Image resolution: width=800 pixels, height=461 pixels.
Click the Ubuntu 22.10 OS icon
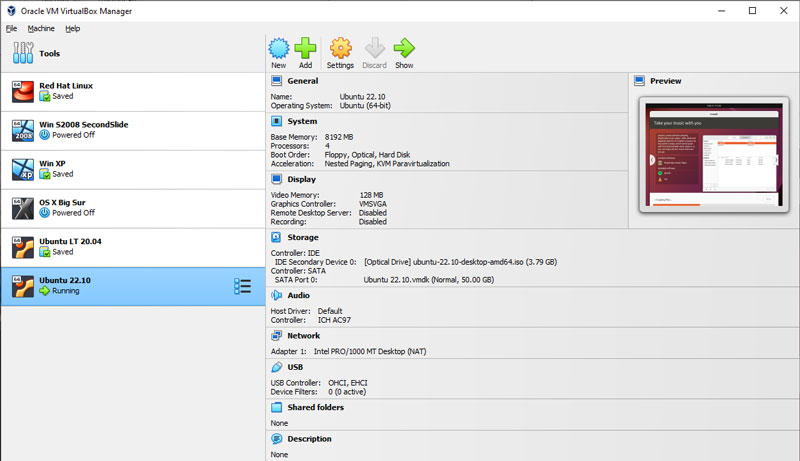tap(22, 286)
